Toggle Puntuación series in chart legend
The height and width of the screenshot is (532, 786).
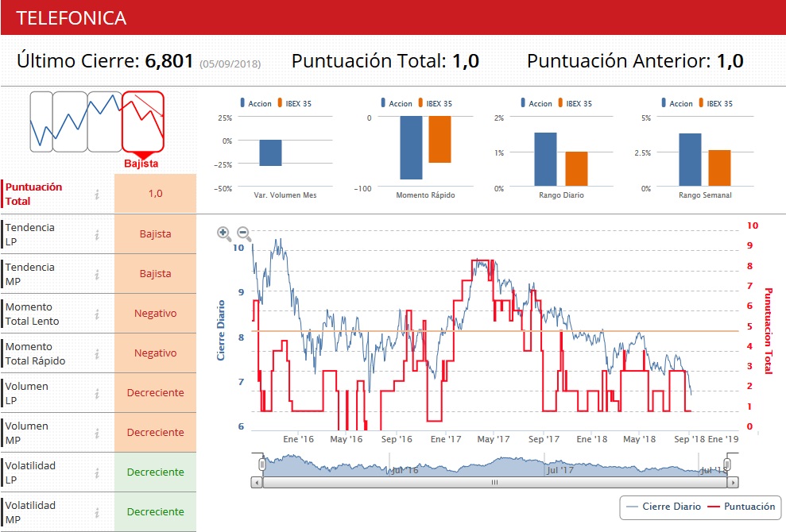(x=741, y=507)
